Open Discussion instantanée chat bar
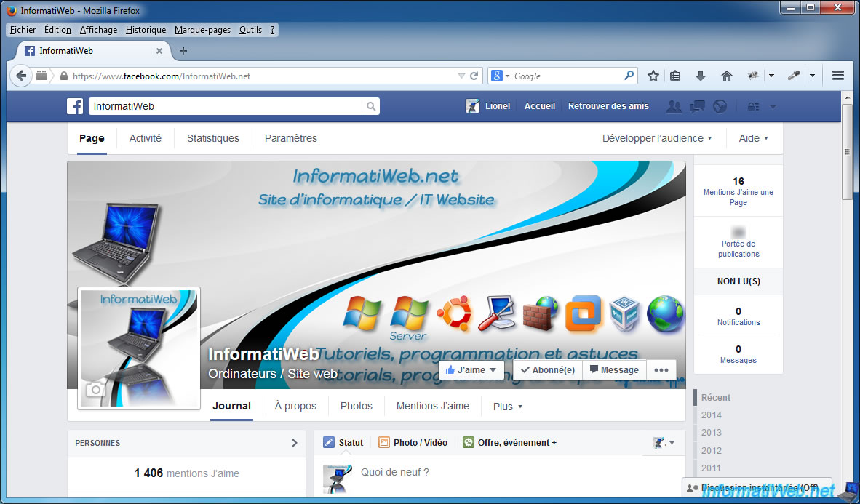The image size is (860, 504). click(x=757, y=487)
